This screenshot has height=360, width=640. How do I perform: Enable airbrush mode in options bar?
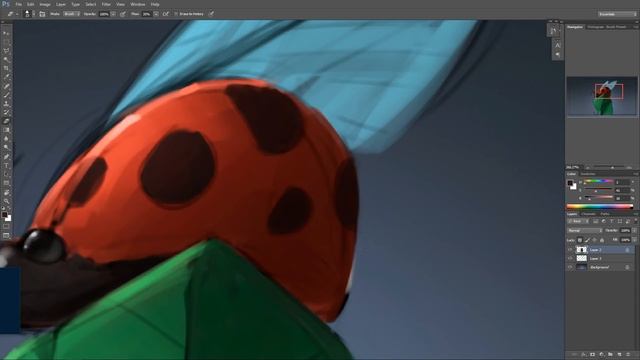click(166, 14)
